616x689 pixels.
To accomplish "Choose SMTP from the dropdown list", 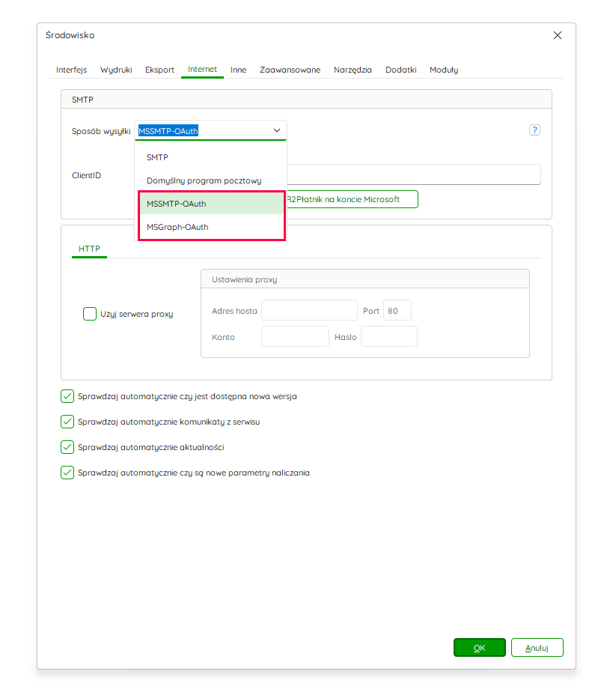I will point(211,157).
